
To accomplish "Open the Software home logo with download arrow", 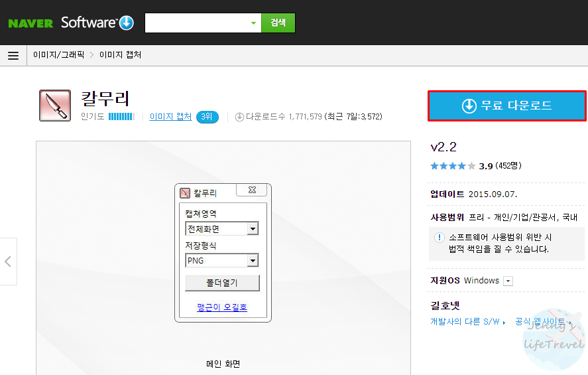I will pos(97,23).
